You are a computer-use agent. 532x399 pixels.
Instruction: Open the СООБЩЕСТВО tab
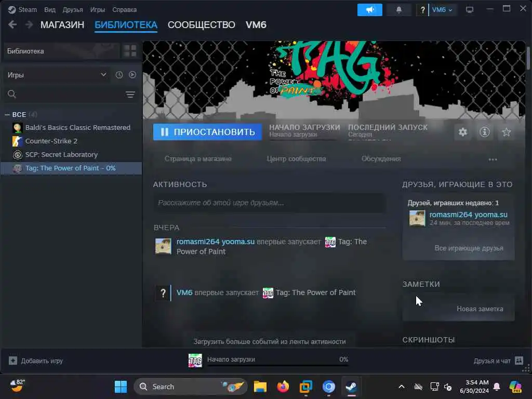[x=201, y=25]
